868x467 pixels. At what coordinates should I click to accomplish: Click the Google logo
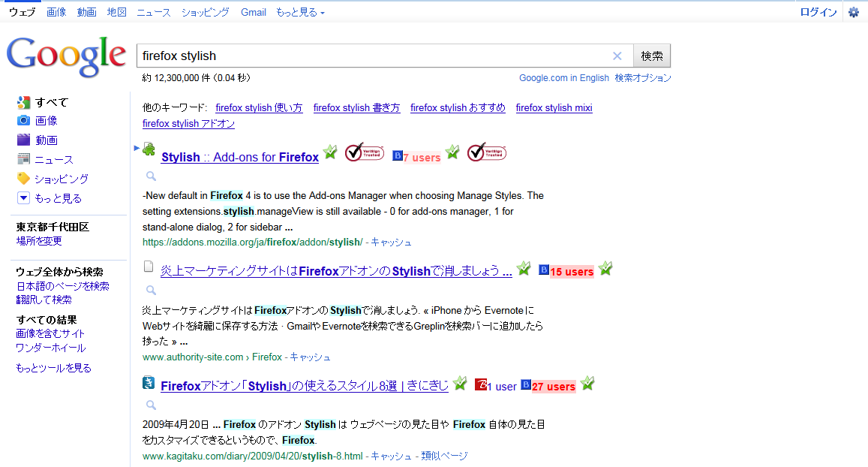pyautogui.click(x=66, y=56)
